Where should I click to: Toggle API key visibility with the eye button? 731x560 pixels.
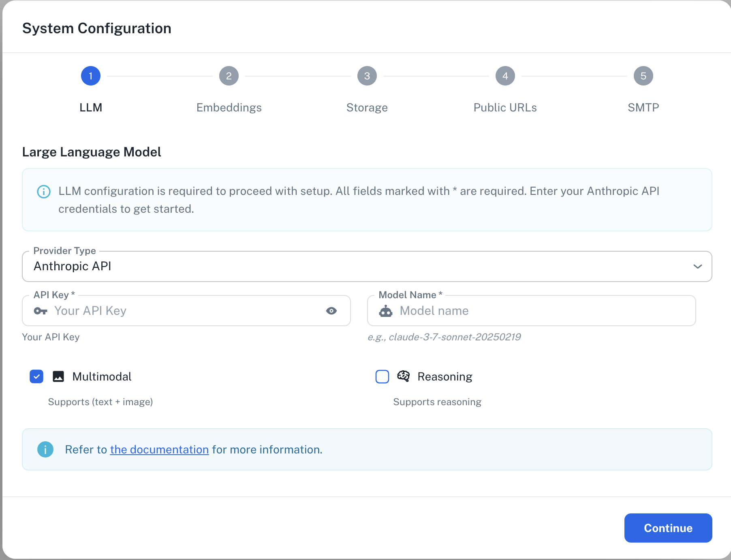pos(331,311)
